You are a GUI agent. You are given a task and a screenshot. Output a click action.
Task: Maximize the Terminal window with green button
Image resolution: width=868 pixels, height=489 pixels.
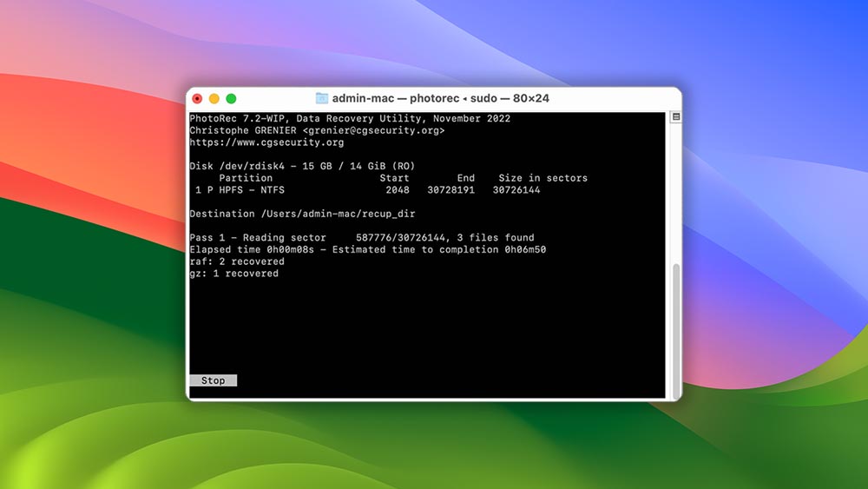pyautogui.click(x=232, y=98)
